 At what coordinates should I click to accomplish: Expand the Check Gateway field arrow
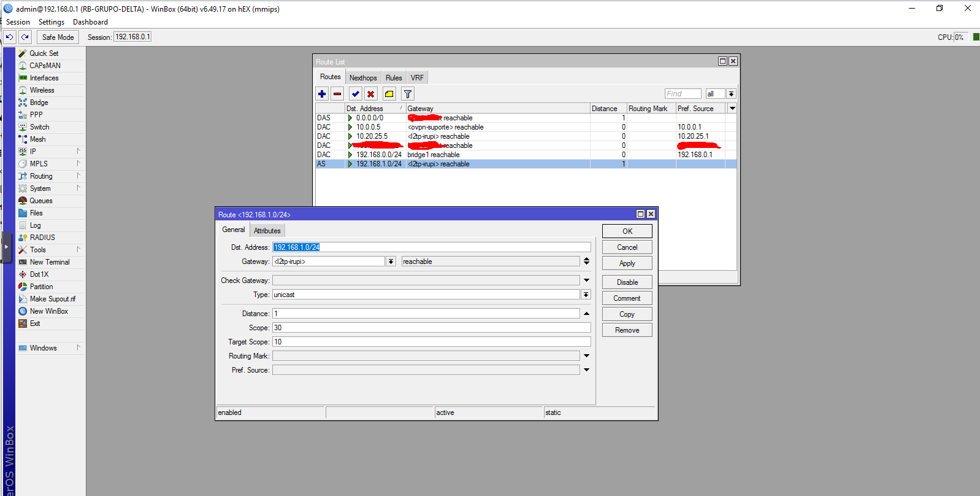(586, 281)
